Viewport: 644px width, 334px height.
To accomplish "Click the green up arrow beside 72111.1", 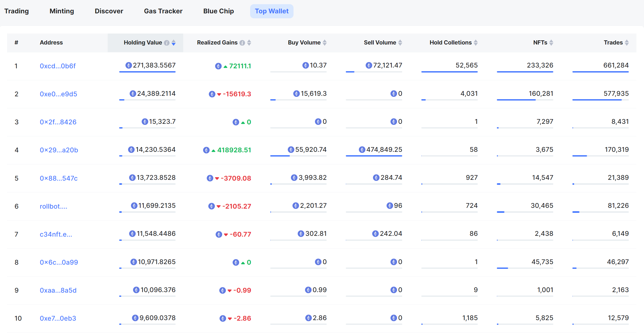I will (225, 66).
